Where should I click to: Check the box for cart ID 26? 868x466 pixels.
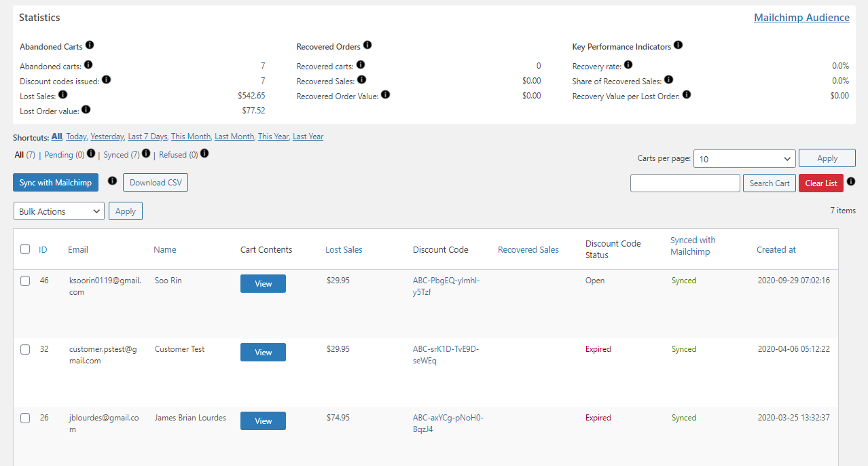pyautogui.click(x=25, y=418)
